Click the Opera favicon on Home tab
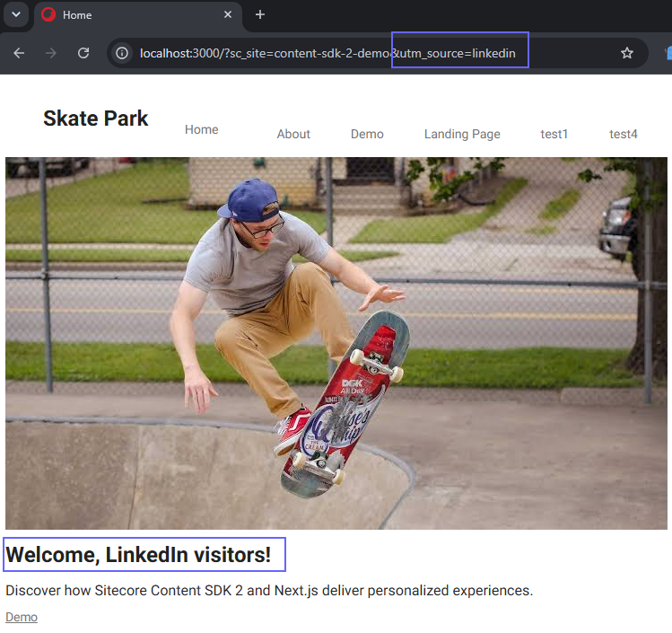 [48, 14]
